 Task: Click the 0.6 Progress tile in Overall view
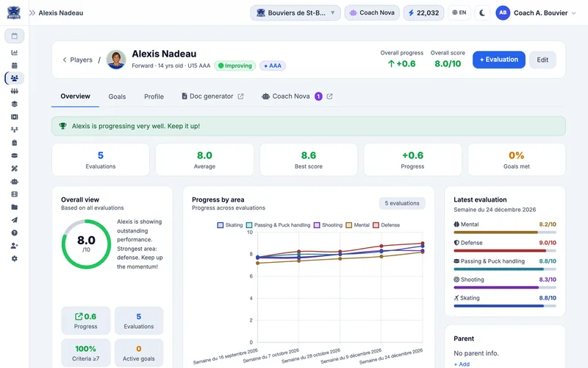tap(86, 321)
